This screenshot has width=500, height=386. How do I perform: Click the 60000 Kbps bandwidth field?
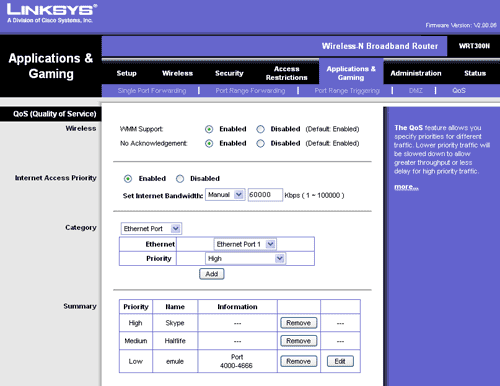(265, 195)
